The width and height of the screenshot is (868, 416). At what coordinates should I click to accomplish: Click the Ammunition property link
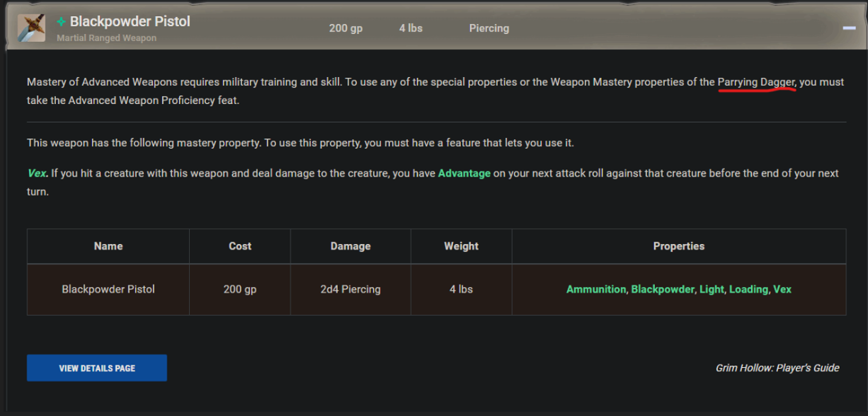click(x=596, y=289)
